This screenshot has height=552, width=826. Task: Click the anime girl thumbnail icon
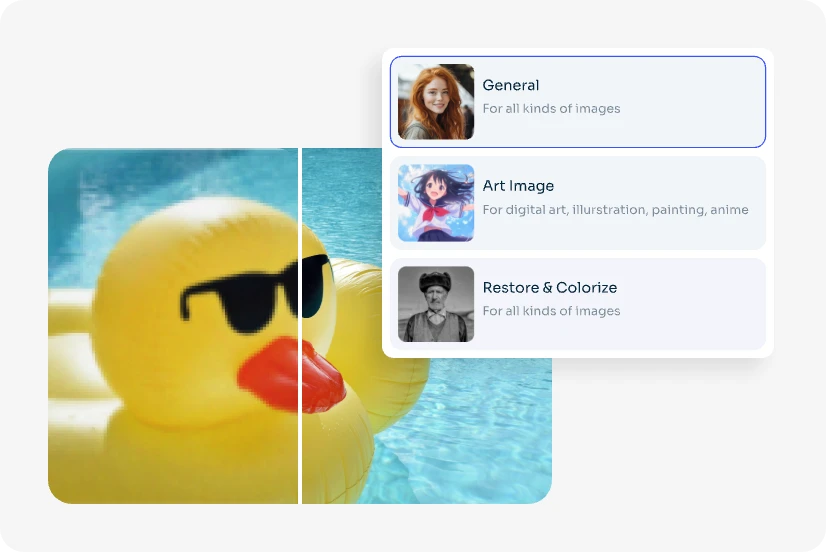tap(436, 203)
